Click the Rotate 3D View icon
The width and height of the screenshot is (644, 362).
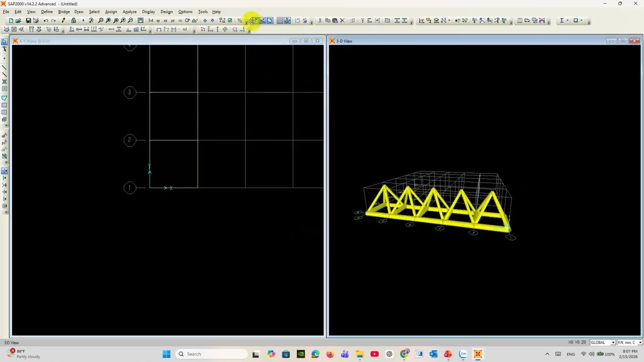pyautogui.click(x=187, y=21)
